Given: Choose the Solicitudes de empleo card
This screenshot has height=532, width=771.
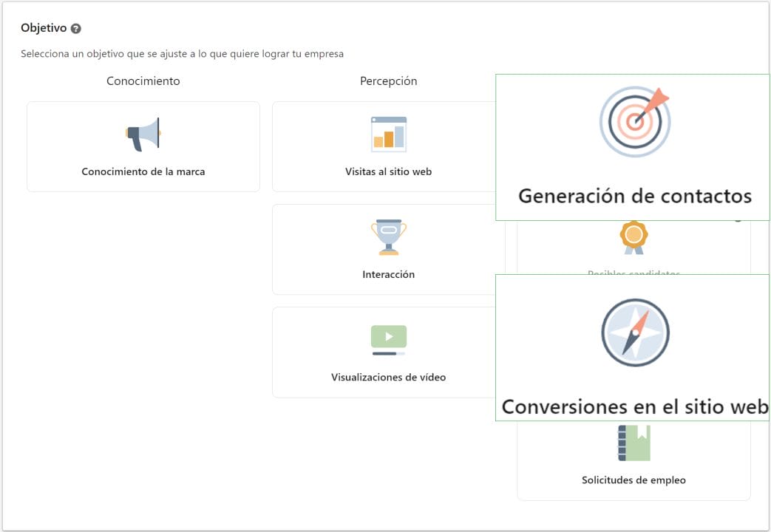Looking at the screenshot, I should click(x=634, y=458).
